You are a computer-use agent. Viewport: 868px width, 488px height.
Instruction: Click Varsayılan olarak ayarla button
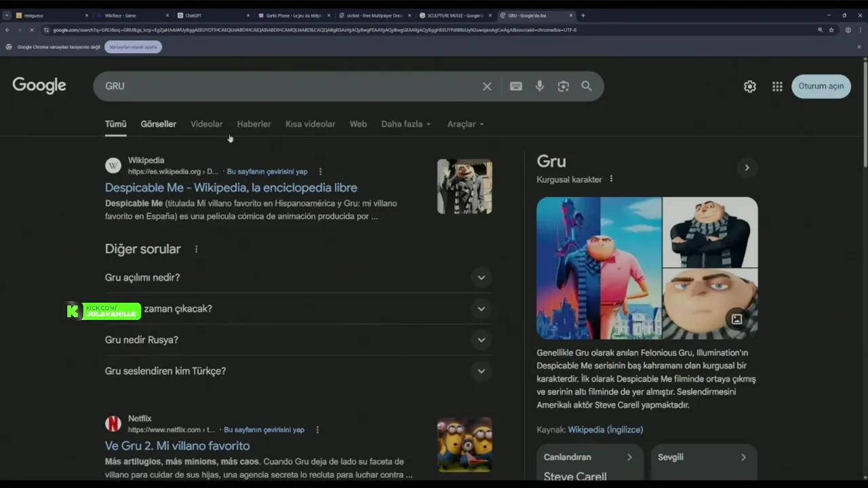pos(133,47)
